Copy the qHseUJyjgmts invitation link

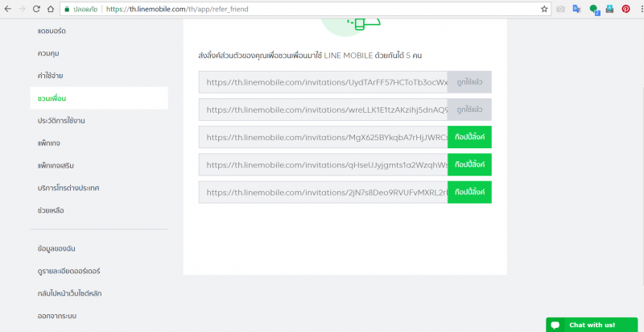[469, 164]
